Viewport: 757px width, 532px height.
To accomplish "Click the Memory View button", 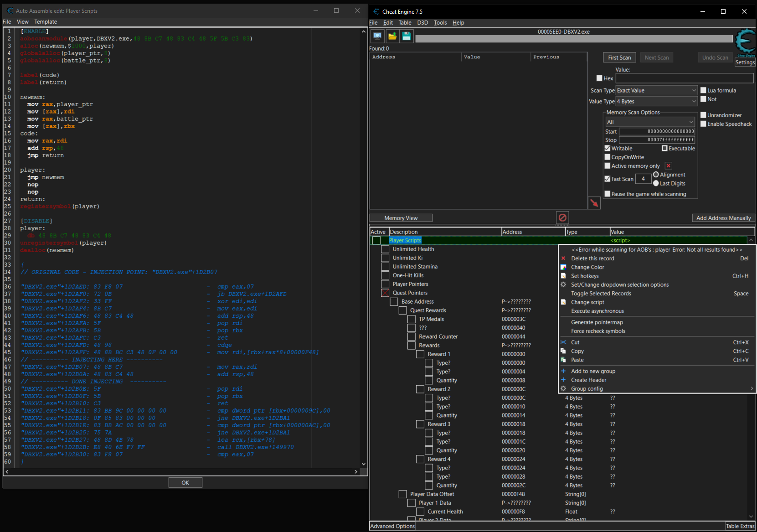I will tap(401, 218).
